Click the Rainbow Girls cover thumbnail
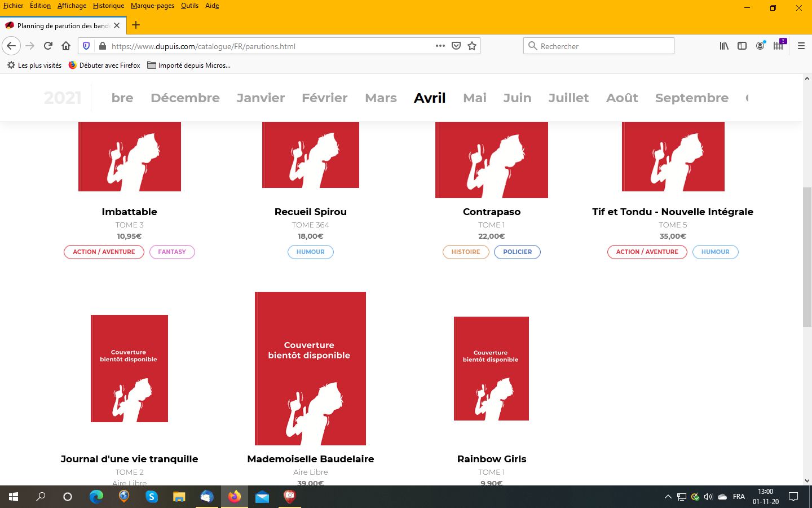This screenshot has width=812, height=508. [492, 369]
